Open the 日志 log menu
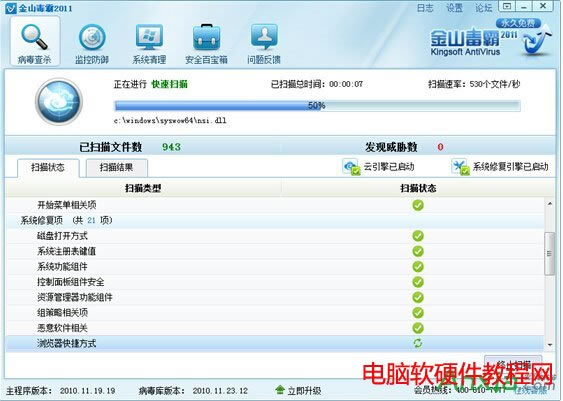Screen dimensions: 563x401 tap(425, 8)
